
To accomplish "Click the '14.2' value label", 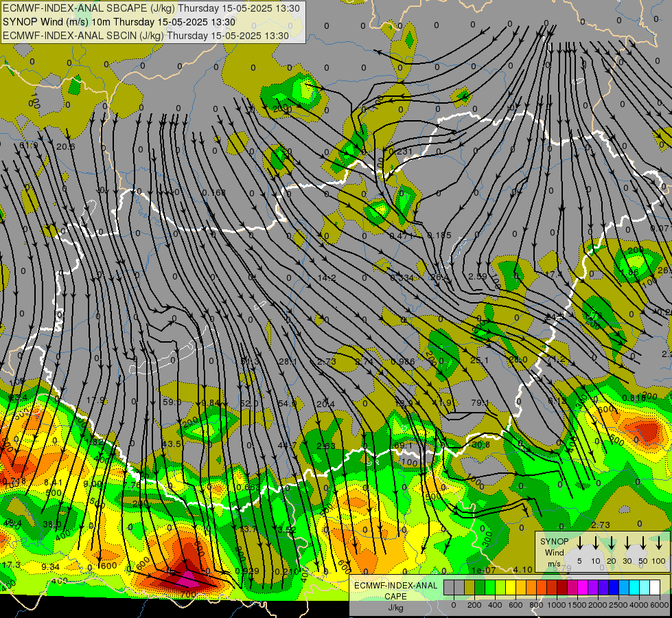I will [x=327, y=277].
